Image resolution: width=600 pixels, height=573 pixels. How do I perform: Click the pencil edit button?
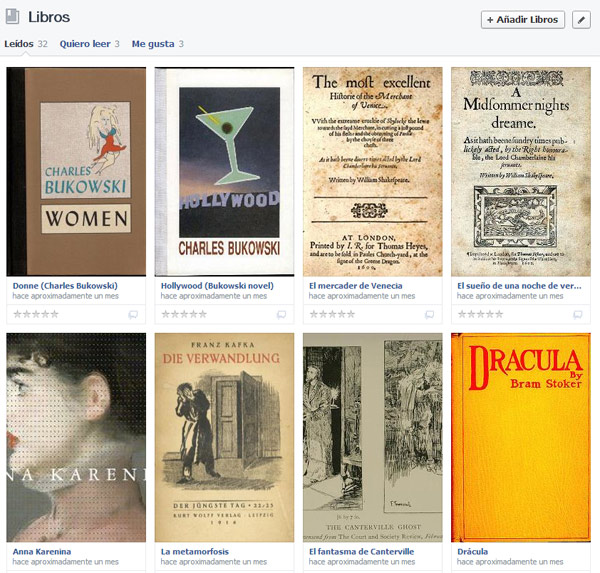pyautogui.click(x=581, y=20)
